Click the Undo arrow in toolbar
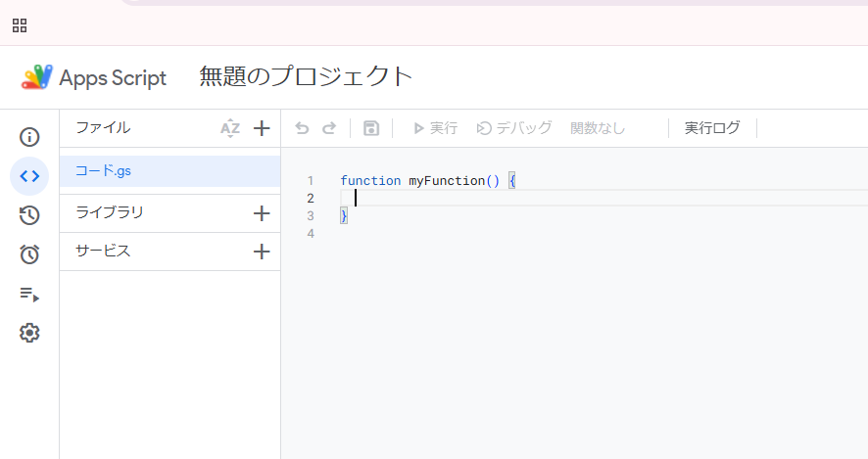Viewport: 868px width, 459px height. point(302,128)
